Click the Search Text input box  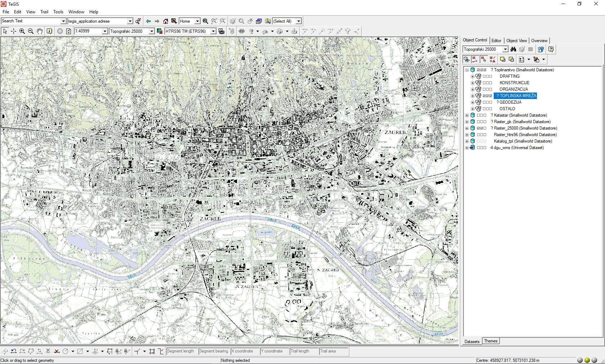coord(31,21)
